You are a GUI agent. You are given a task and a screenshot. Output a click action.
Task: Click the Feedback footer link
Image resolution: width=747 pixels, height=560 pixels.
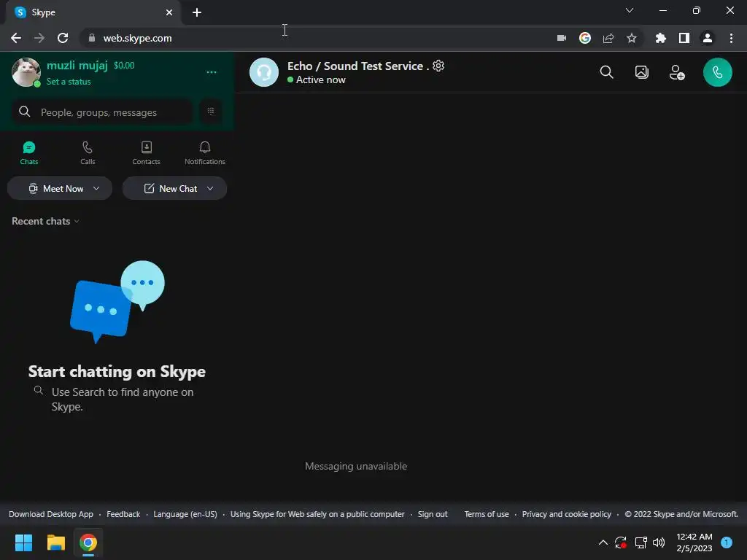click(123, 514)
